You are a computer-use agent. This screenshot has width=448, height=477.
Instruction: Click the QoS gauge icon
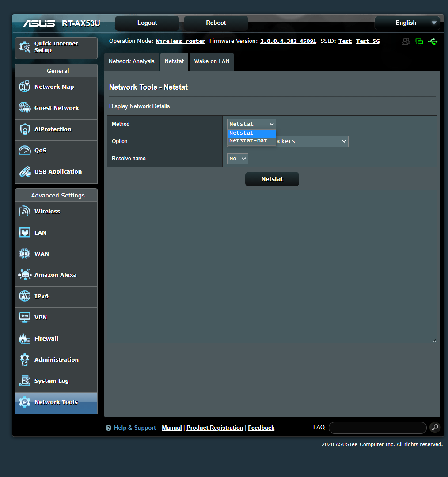[x=25, y=150]
